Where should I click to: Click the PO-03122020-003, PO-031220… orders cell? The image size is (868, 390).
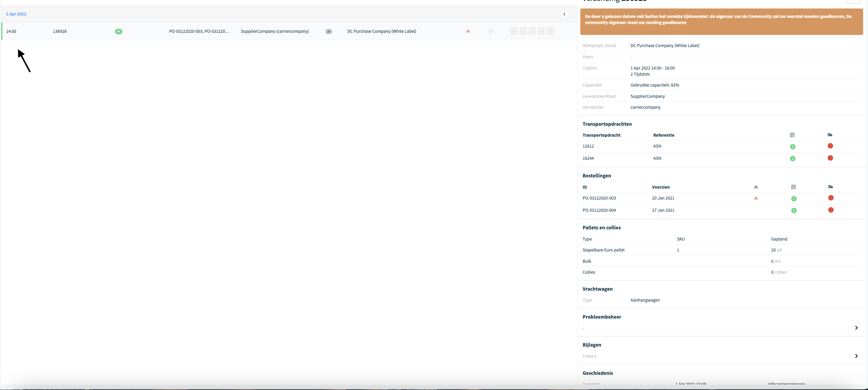[x=199, y=31]
